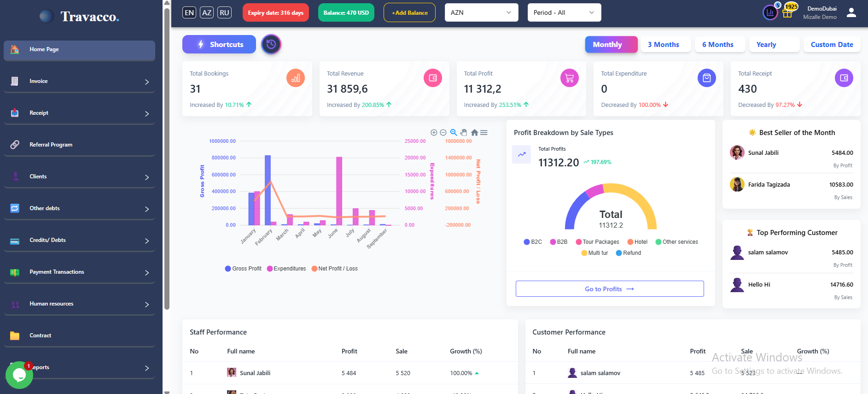Select the chart panning hand tool
The image size is (868, 394).
click(464, 133)
